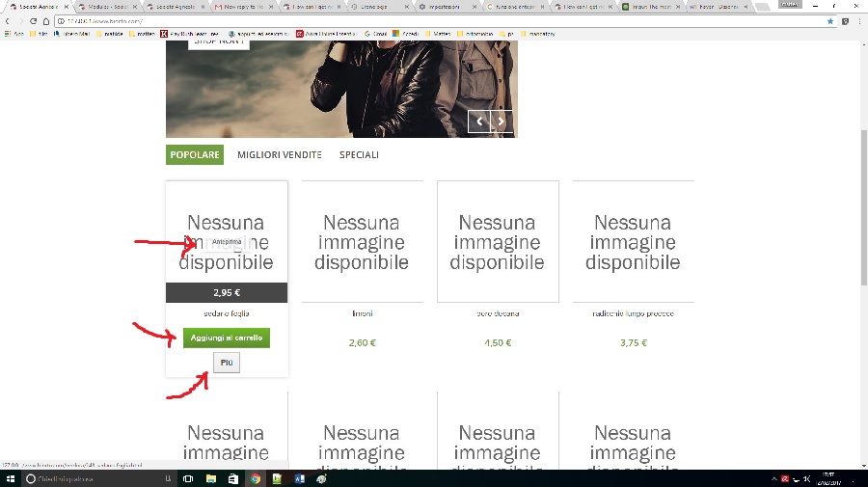Viewport: 868px width, 487px height.
Task: Show previous slide in the banner slider
Action: tap(479, 122)
